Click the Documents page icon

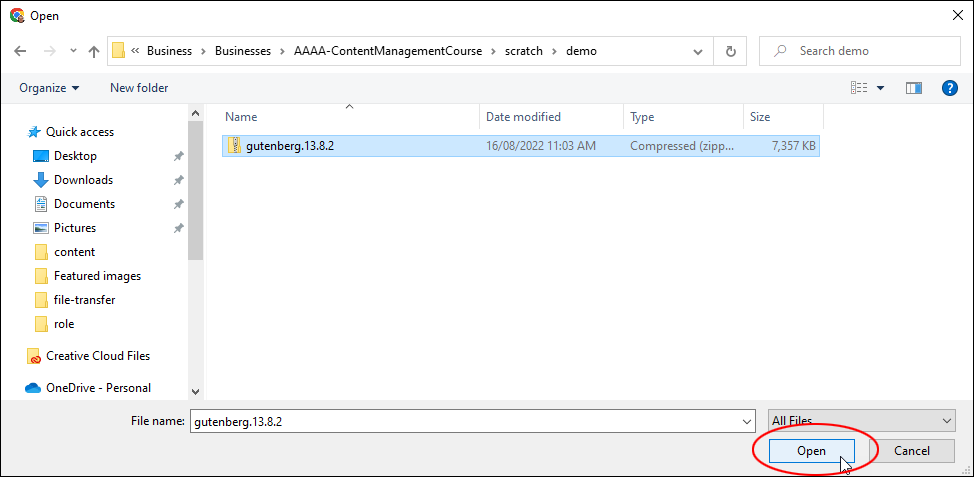tap(40, 204)
